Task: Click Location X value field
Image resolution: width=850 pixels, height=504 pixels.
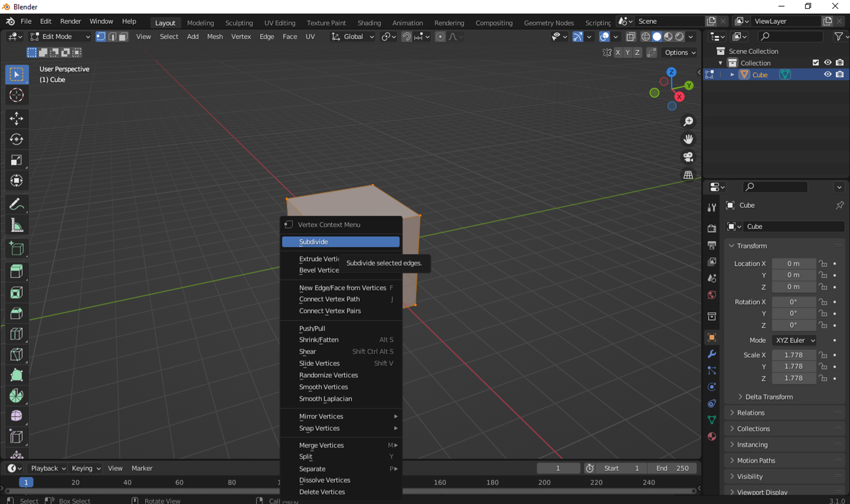Action: [794, 264]
